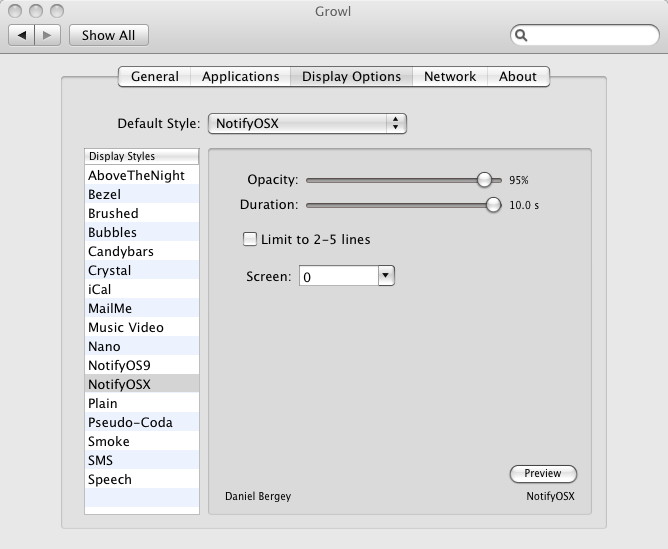Pick the SMS display style
The width and height of the screenshot is (668, 549).
click(x=142, y=460)
